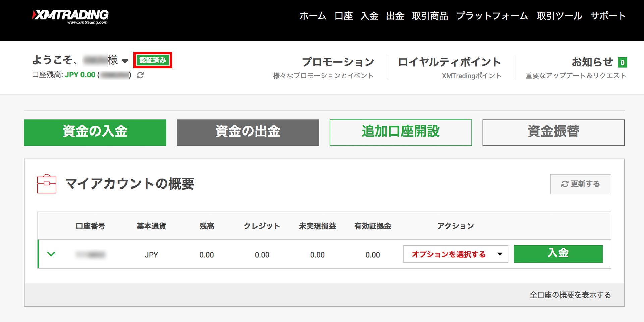Click the 資金の入金 deposit button
The image size is (644, 322).
tap(95, 132)
